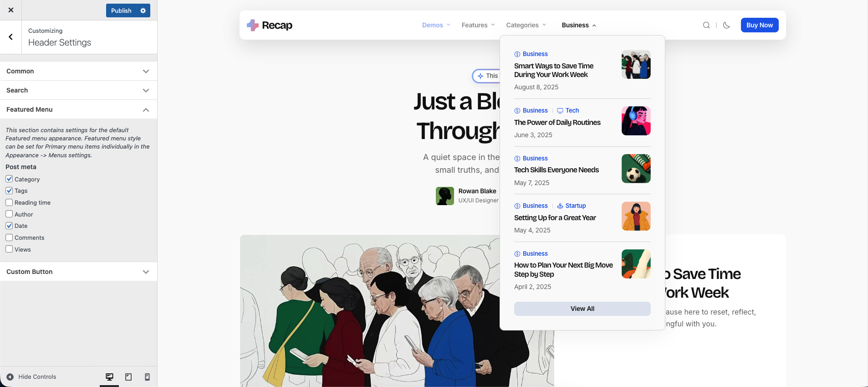Open the Demos menu
This screenshot has width=868, height=387.
(436, 25)
